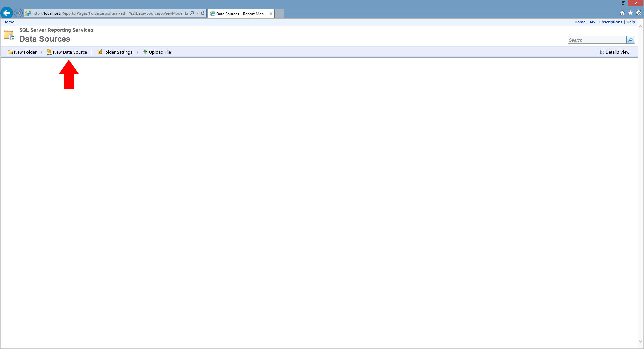Open the My Subscriptions link

click(606, 22)
